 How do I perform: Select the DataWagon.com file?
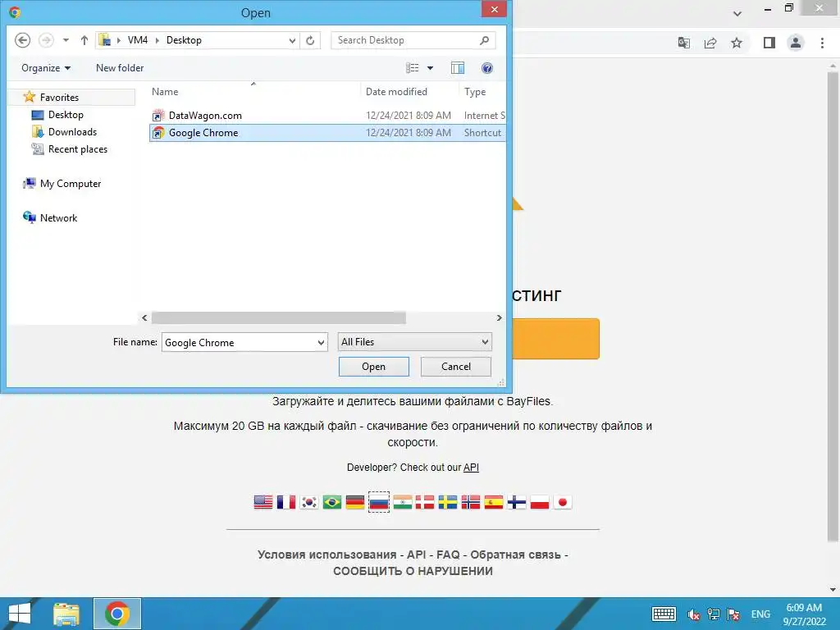click(x=327, y=116)
